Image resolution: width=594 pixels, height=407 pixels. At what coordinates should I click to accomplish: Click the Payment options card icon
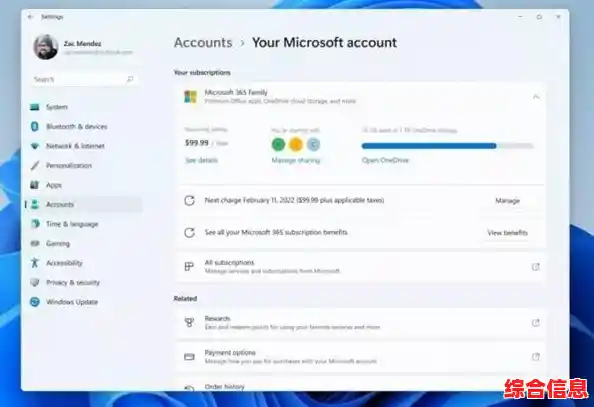(189, 357)
